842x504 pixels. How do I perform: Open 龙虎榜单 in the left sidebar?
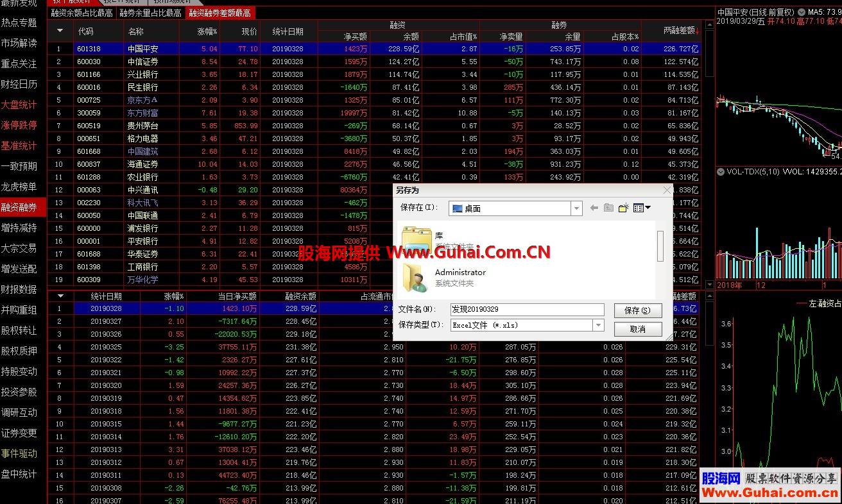coord(19,187)
